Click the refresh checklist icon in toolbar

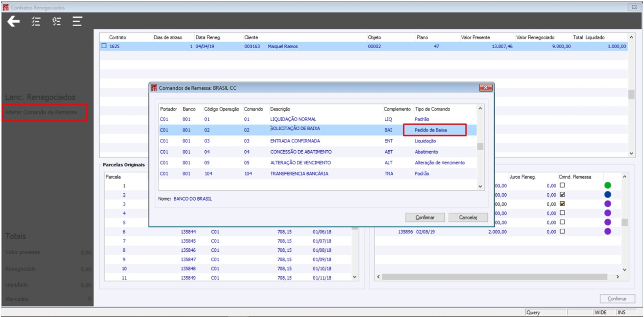coord(56,22)
